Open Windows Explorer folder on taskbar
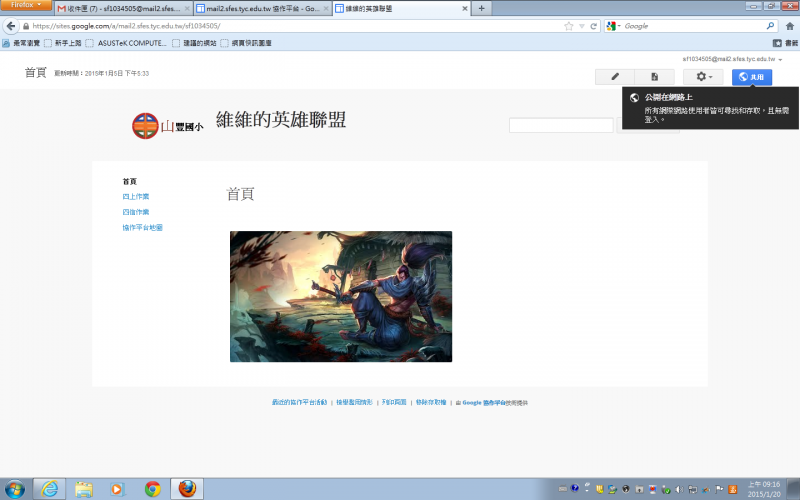This screenshot has width=800, height=500. pyautogui.click(x=84, y=489)
